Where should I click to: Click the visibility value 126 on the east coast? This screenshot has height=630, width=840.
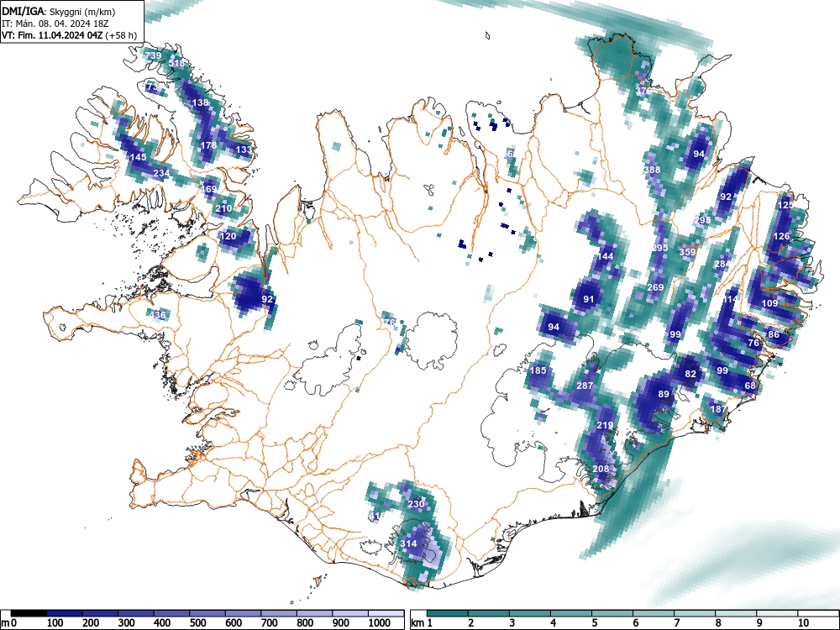(781, 236)
